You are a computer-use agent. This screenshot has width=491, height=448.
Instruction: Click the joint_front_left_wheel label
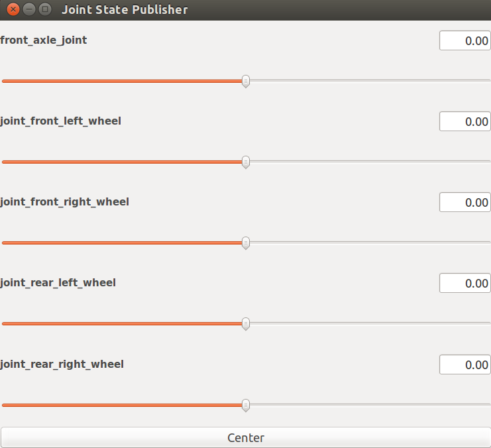point(61,121)
